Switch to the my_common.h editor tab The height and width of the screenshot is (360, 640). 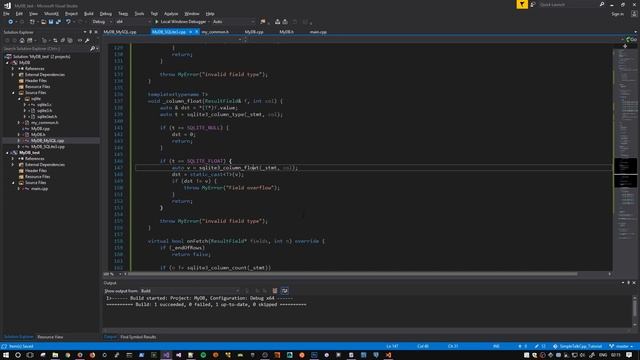(215, 32)
